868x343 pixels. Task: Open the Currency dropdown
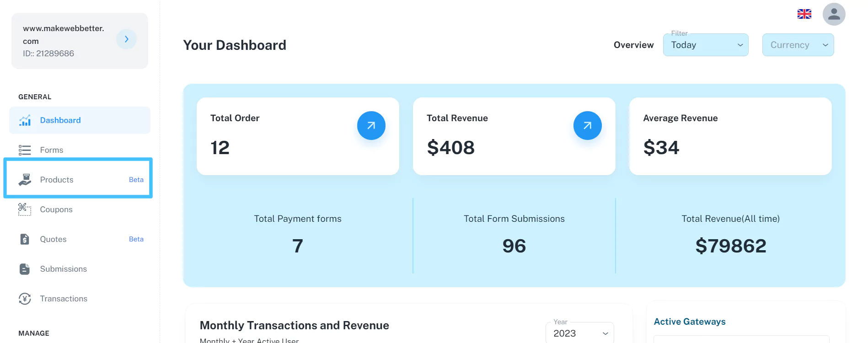[798, 45]
